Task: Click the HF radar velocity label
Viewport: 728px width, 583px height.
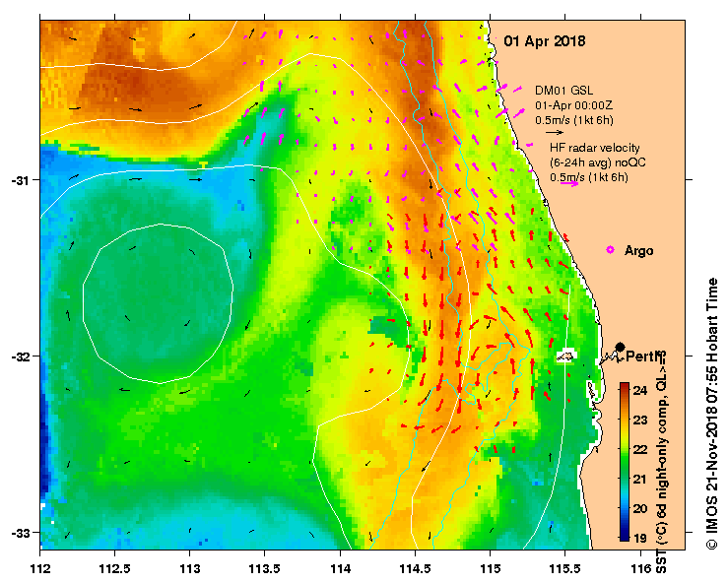Action: (595, 148)
